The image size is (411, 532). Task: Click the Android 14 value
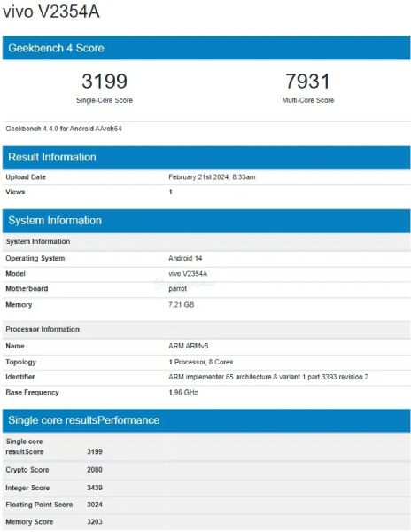click(185, 258)
